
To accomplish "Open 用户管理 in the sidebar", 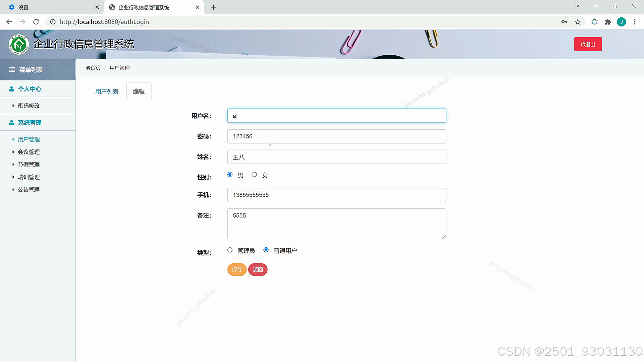I will 29,139.
